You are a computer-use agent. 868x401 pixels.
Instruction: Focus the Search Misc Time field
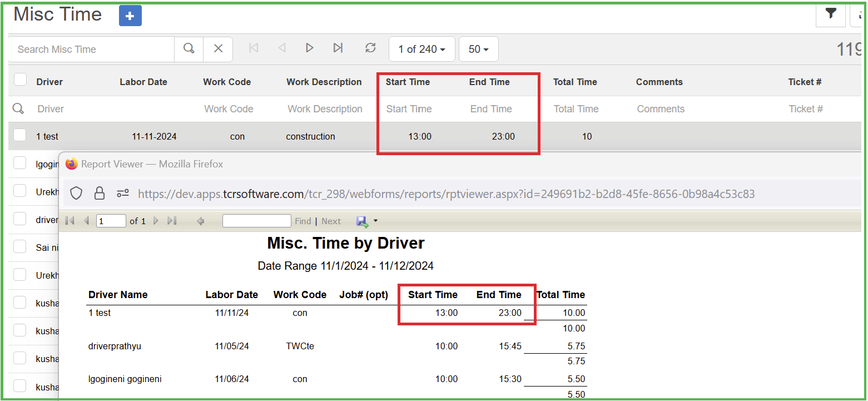(92, 49)
